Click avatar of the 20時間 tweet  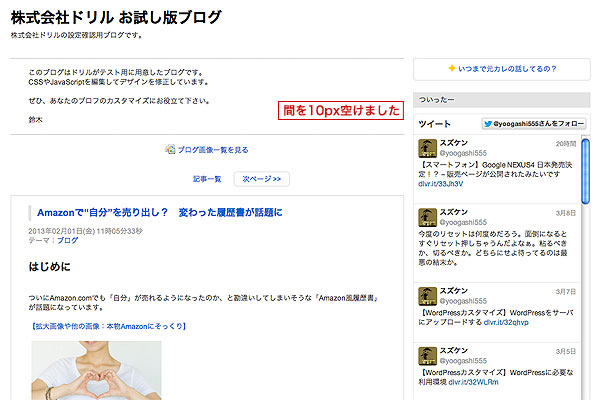(x=427, y=149)
